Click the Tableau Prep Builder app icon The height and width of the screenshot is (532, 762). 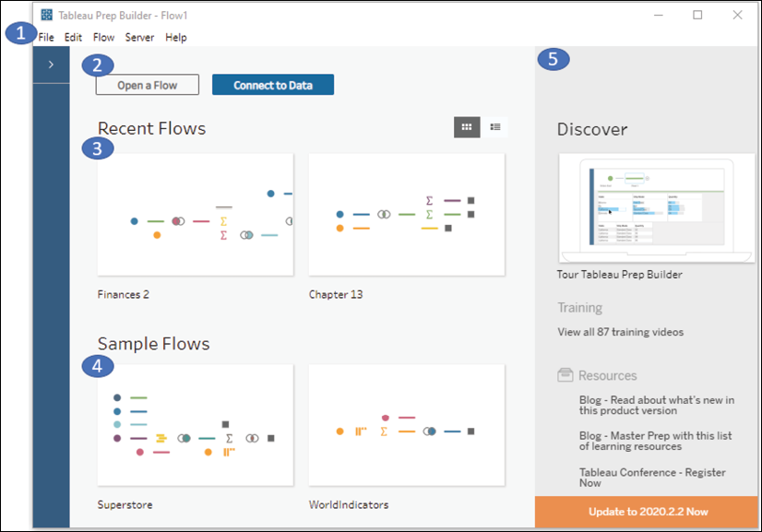(x=47, y=15)
